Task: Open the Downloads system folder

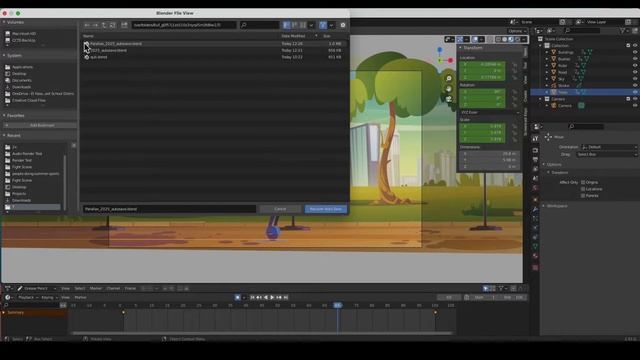Action: 21,87
